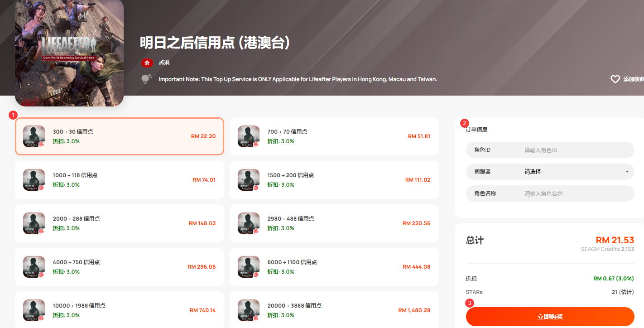Image resolution: width=644 pixels, height=328 pixels.
Task: Click the 明日之后信用点 (港澳台) page title
Action: (x=215, y=43)
